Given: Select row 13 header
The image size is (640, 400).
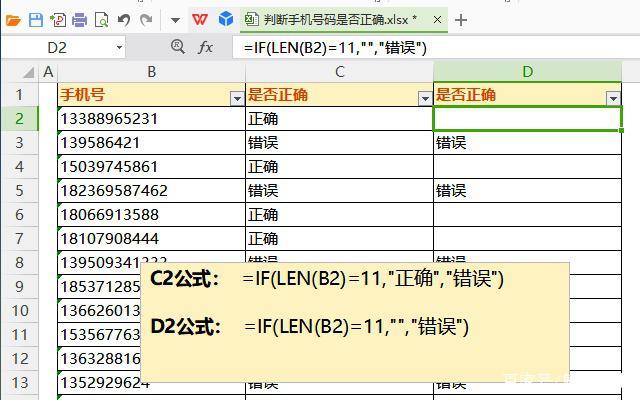Looking at the screenshot, I should coord(19,382).
